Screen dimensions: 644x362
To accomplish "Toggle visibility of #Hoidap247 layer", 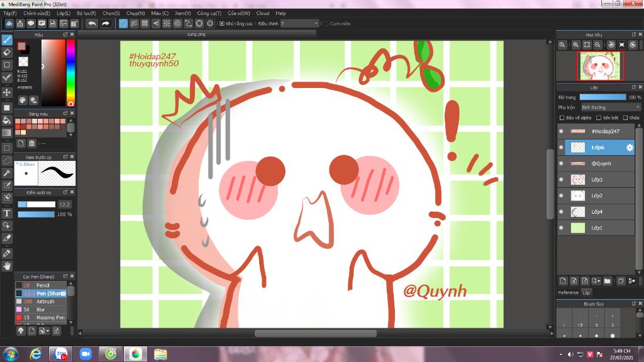I will pos(561,131).
